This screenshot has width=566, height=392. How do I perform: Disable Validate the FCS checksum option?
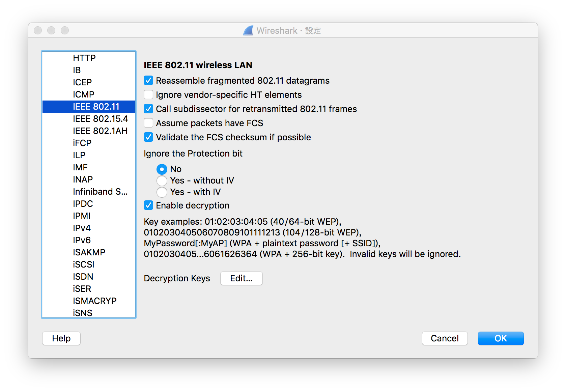[x=148, y=137]
